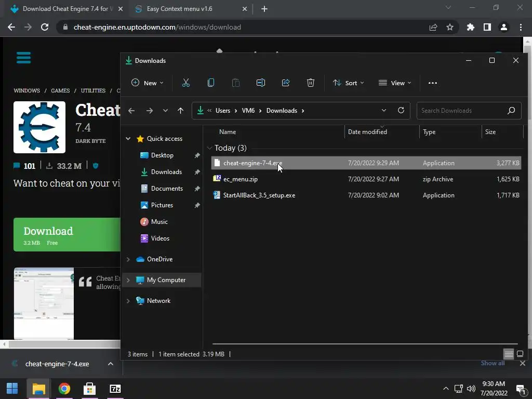Open the Chrome profile avatar
This screenshot has width=532, height=399.
[504, 27]
